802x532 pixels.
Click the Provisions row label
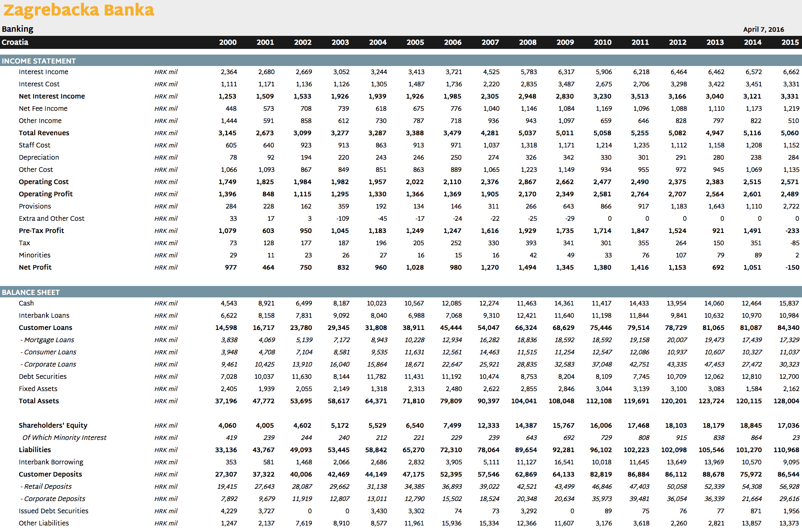click(x=35, y=207)
